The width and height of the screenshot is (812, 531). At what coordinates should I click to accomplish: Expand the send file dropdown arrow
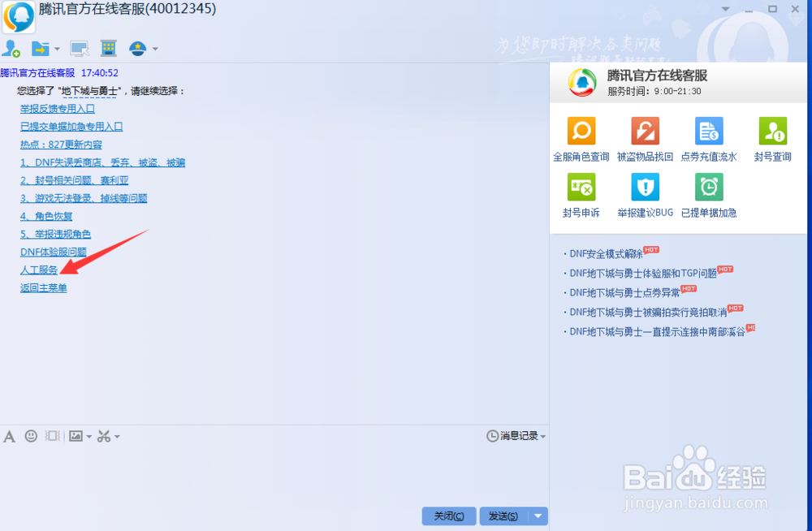pos(57,50)
